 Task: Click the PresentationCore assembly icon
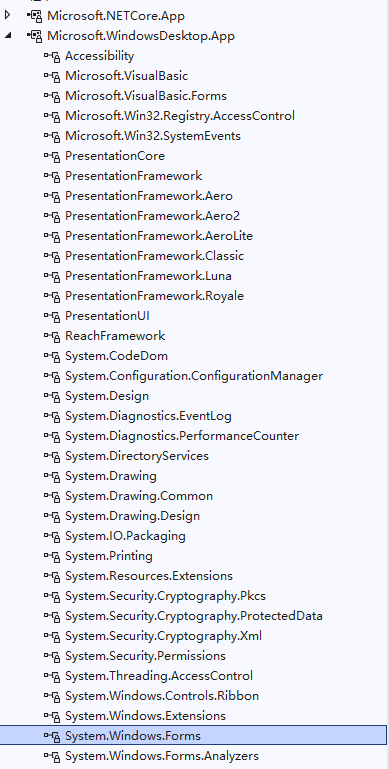(52, 156)
